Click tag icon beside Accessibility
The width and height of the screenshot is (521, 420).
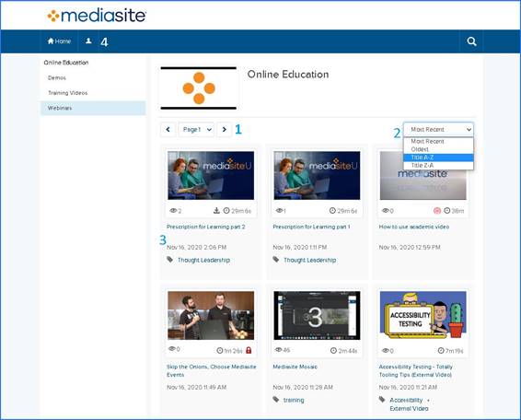pos(382,400)
